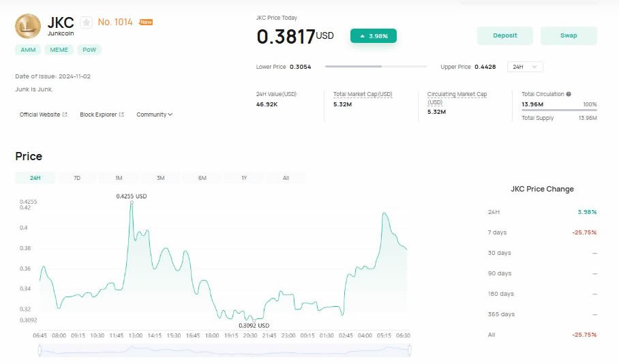Open the Block Explorer external link

(102, 115)
